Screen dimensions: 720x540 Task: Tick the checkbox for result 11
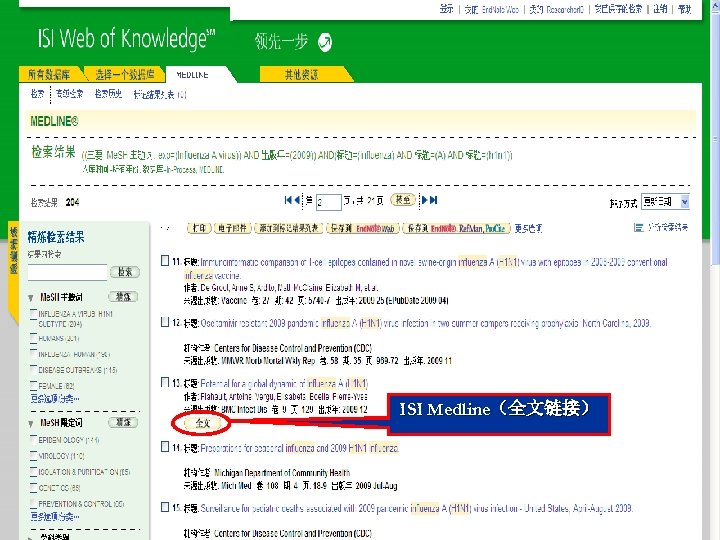click(x=165, y=261)
